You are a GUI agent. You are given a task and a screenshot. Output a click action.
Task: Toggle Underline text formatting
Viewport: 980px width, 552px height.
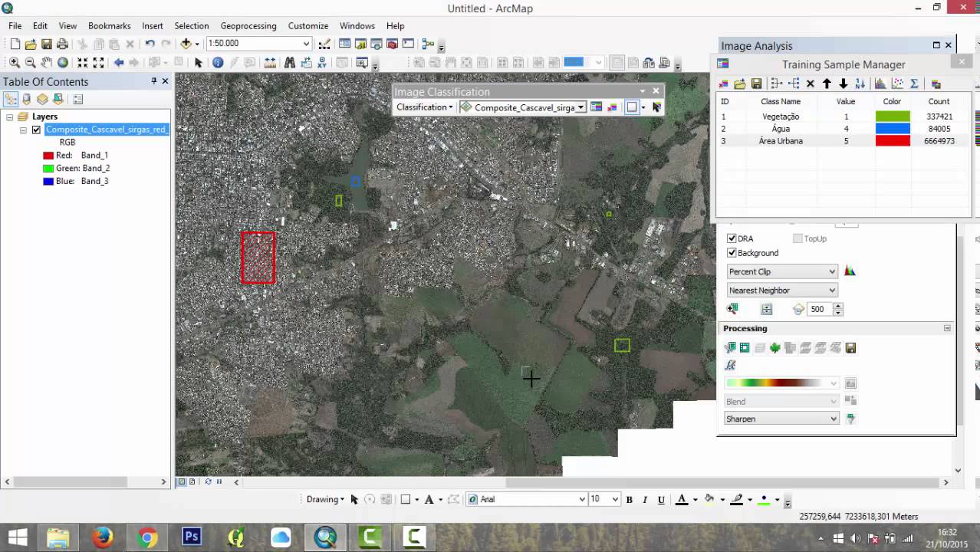click(661, 499)
